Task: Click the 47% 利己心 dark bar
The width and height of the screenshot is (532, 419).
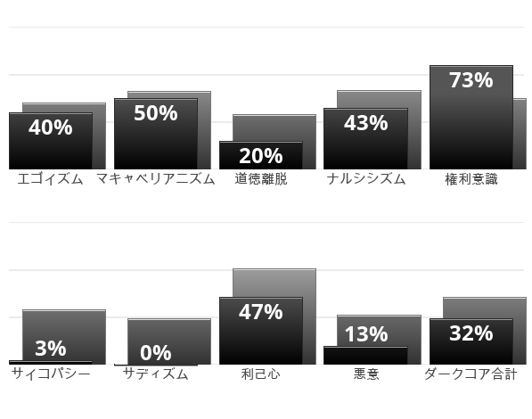Action: coord(261,331)
